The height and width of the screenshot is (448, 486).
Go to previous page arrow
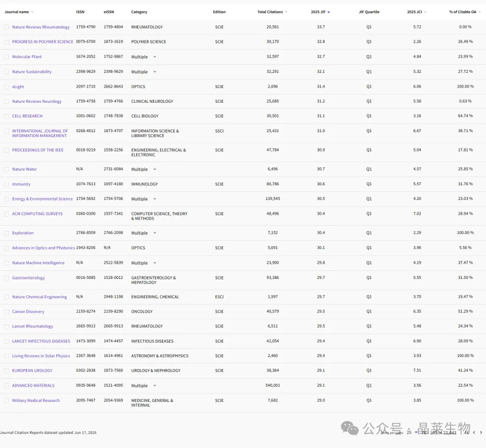coord(474,432)
